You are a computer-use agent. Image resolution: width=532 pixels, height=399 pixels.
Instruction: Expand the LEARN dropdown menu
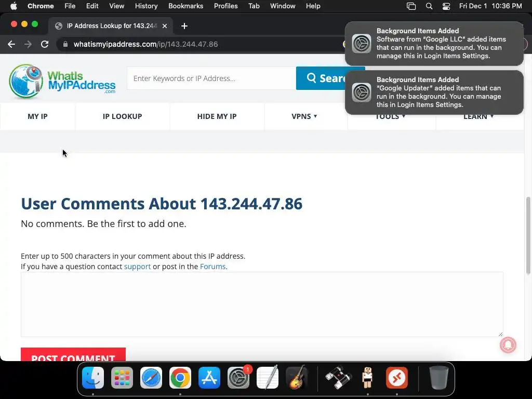click(x=478, y=117)
